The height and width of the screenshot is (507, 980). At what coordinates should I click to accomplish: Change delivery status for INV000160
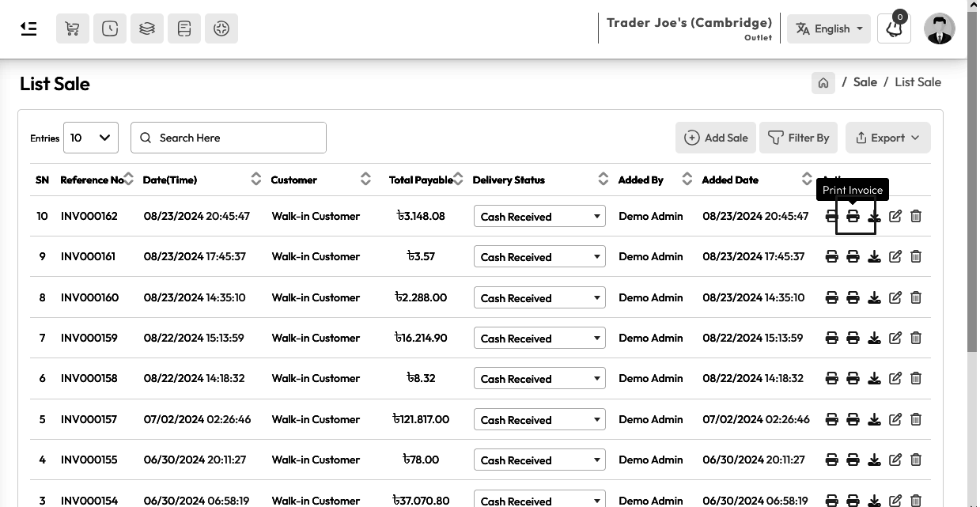(539, 297)
